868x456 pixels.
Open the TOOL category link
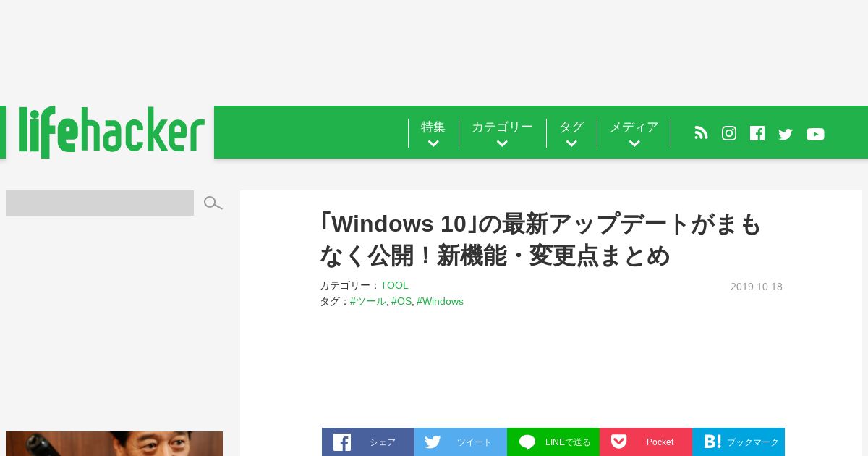click(394, 285)
